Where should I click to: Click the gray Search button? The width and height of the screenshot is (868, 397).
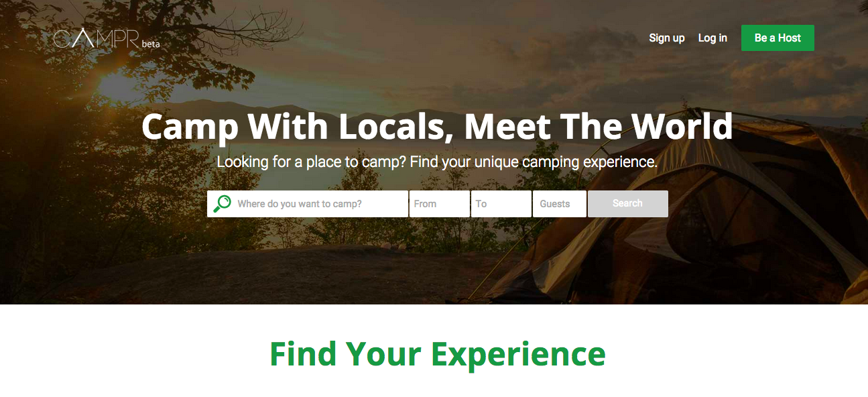628,204
